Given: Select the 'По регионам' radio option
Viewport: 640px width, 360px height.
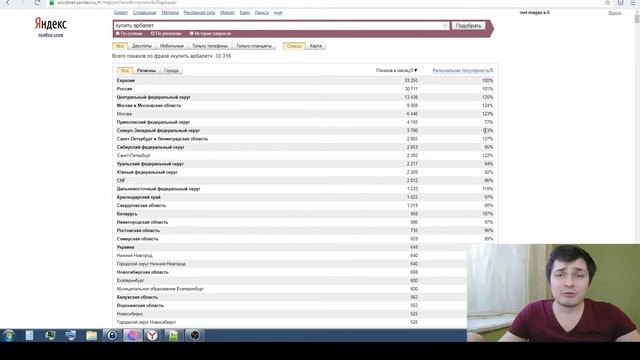Looking at the screenshot, I should coord(166,33).
